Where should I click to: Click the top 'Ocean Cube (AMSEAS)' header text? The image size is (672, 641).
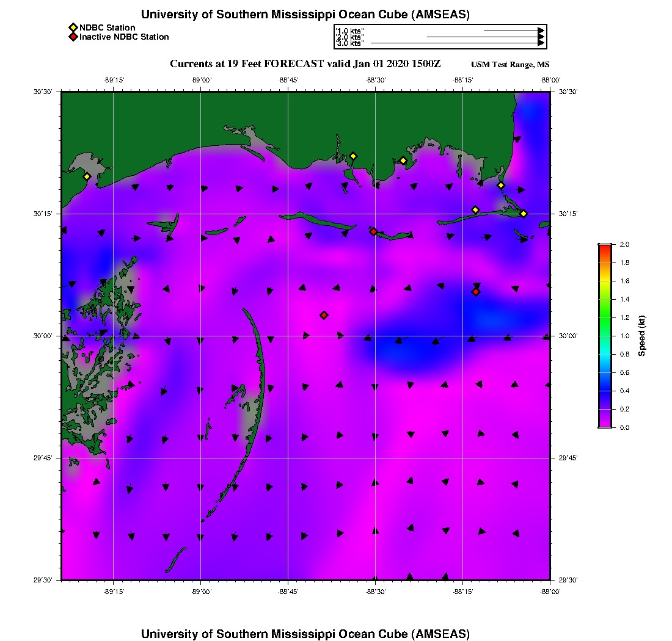click(x=305, y=15)
